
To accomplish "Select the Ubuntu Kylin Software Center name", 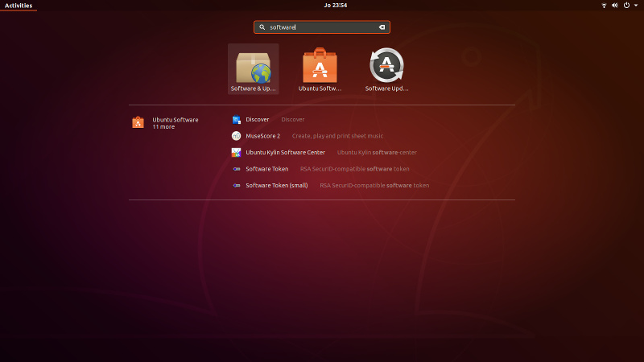I will (286, 152).
